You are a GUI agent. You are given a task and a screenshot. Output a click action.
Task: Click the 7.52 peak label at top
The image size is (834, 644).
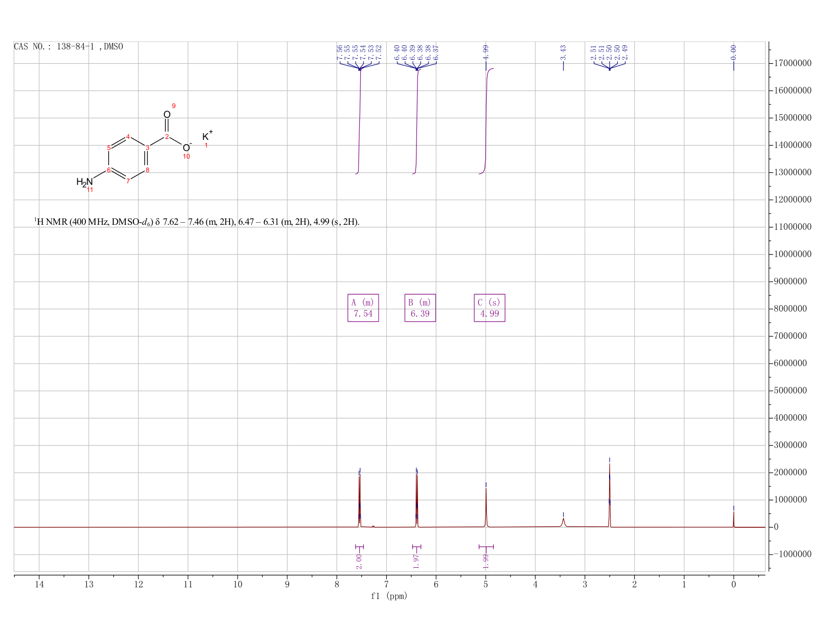point(379,52)
